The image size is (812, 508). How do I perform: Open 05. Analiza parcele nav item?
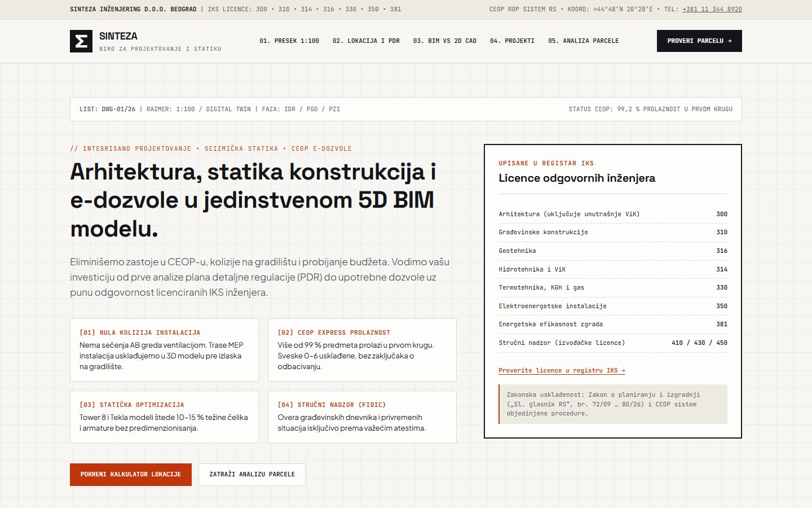tap(584, 41)
